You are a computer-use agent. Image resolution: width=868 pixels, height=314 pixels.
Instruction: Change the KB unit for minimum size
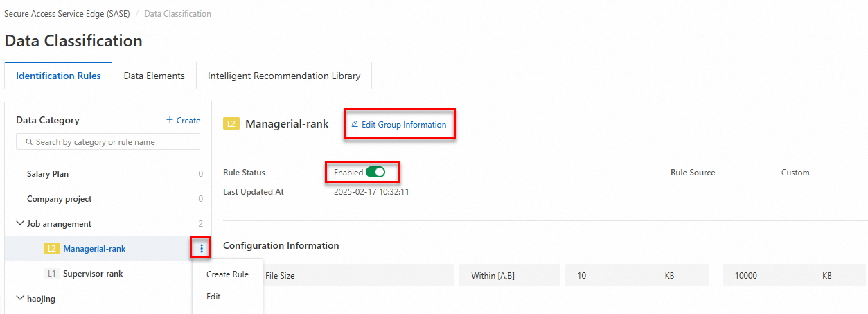click(669, 275)
